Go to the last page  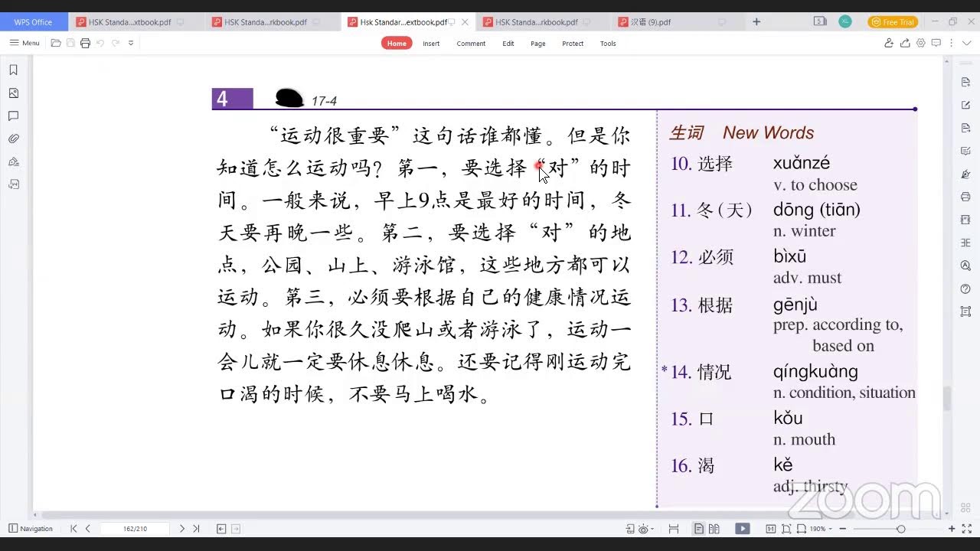coord(196,528)
